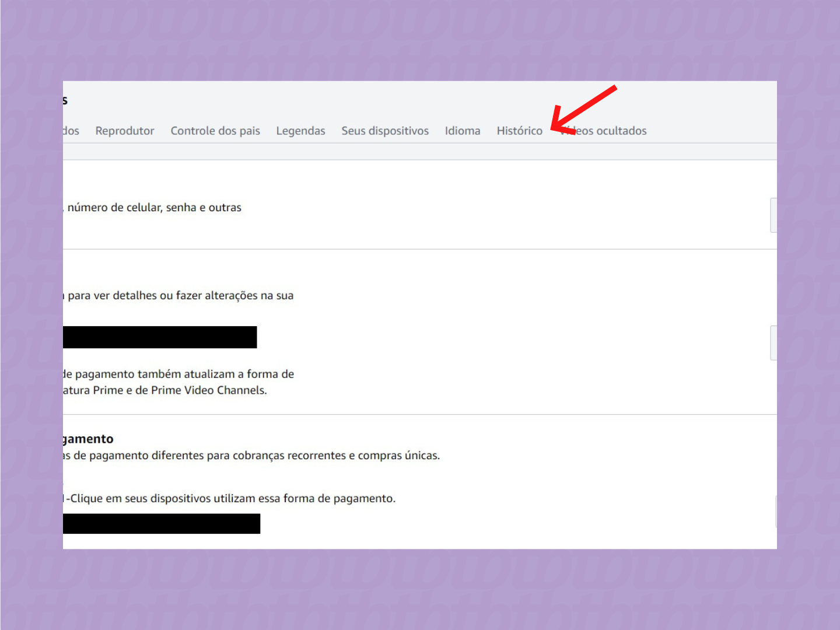Click text 'atura Prime e de Prime Video Channels.'
The image size is (840, 630).
pos(165,390)
